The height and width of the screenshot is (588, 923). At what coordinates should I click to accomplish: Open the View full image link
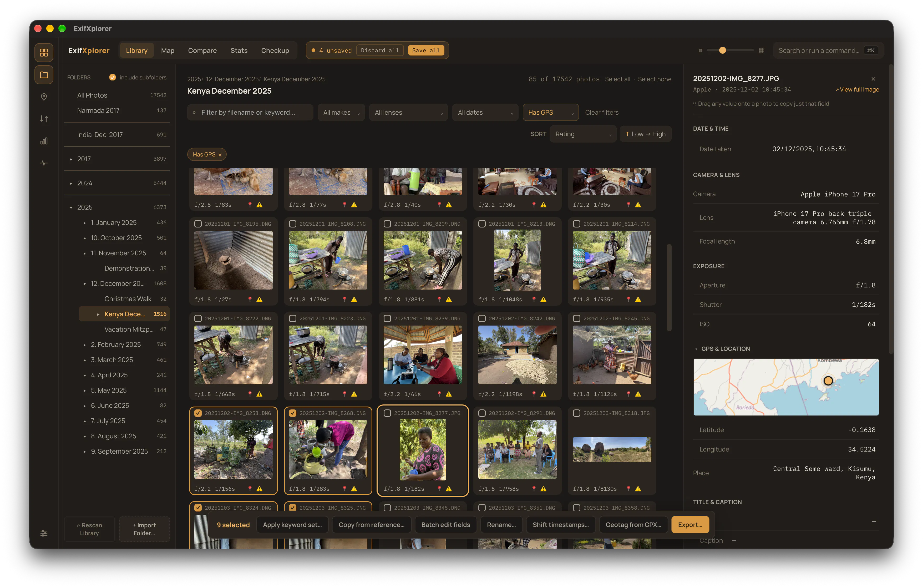click(x=857, y=89)
